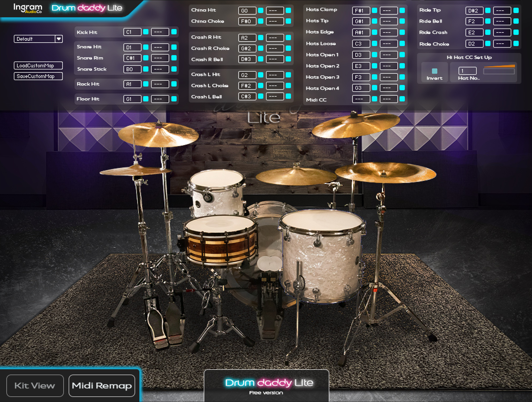Click the Hat No. number field
The height and width of the screenshot is (402, 532).
click(x=467, y=71)
